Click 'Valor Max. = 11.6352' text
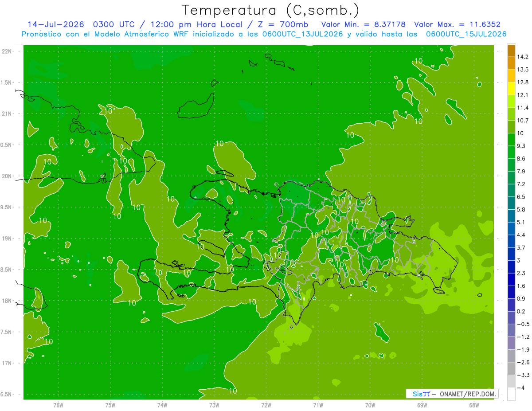The image size is (532, 411). coord(457,24)
